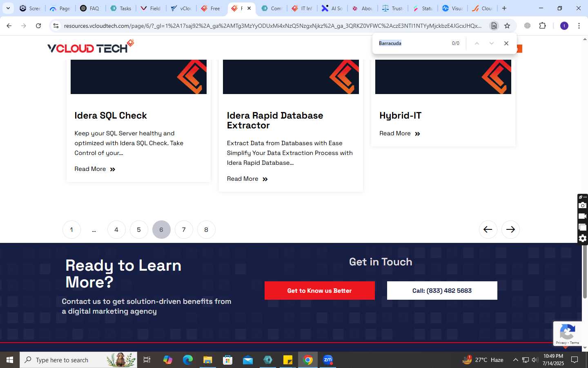Go to pagination page 7

click(184, 229)
